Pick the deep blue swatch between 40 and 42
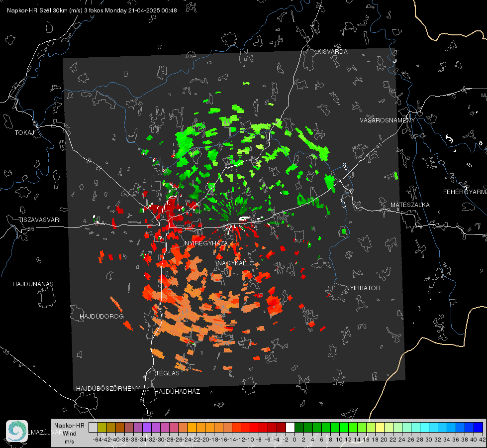Viewport: 487px width, 448px height. coord(478,427)
